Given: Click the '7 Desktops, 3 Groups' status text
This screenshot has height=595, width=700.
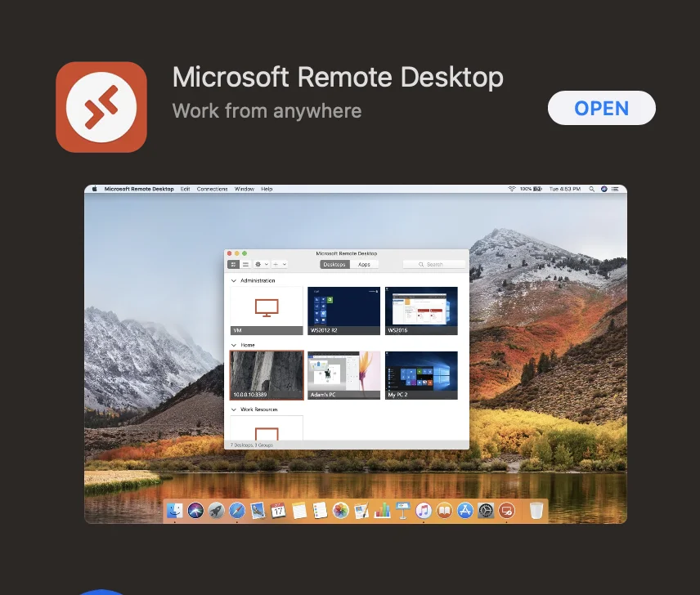Looking at the screenshot, I should click(x=252, y=445).
